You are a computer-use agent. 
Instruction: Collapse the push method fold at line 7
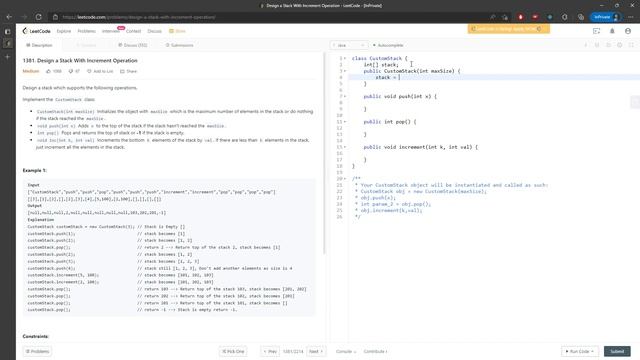(x=345, y=96)
